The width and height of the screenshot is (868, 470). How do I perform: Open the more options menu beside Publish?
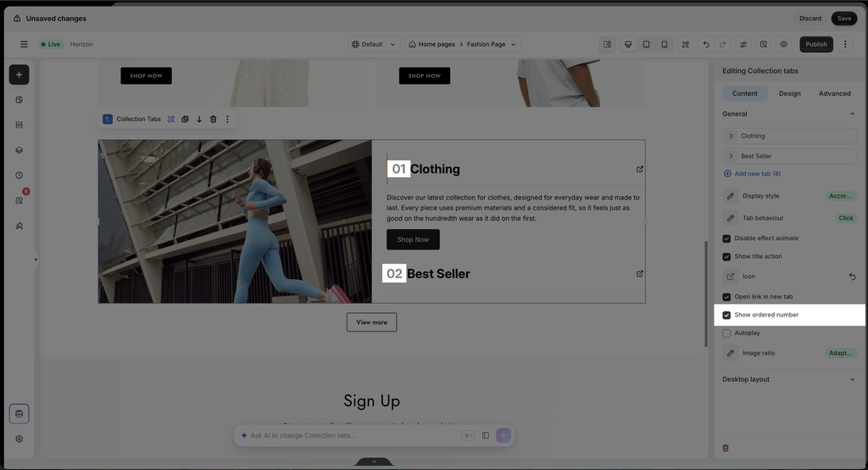coord(845,44)
